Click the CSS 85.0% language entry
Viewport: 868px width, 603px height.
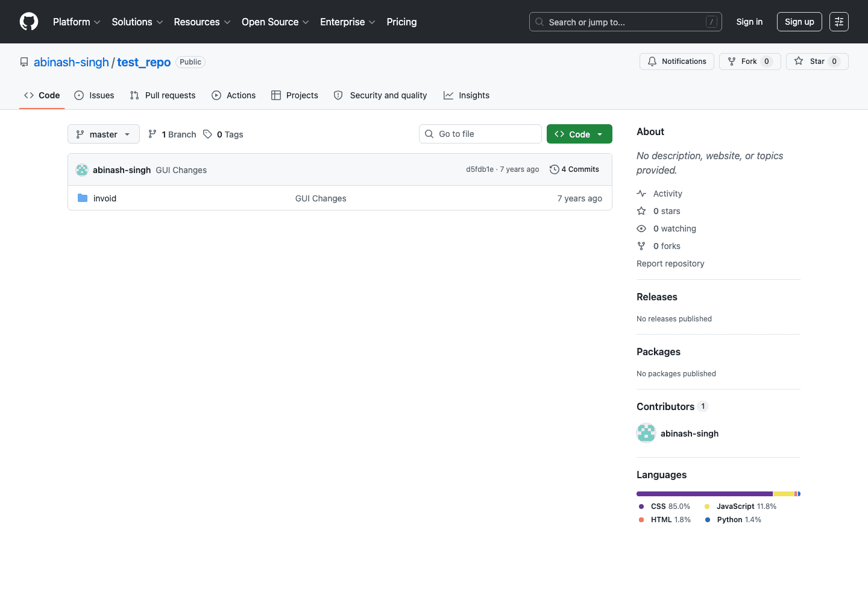664,507
